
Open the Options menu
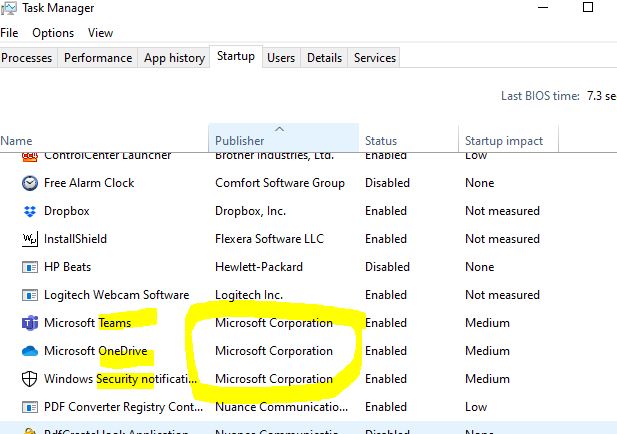pos(52,33)
